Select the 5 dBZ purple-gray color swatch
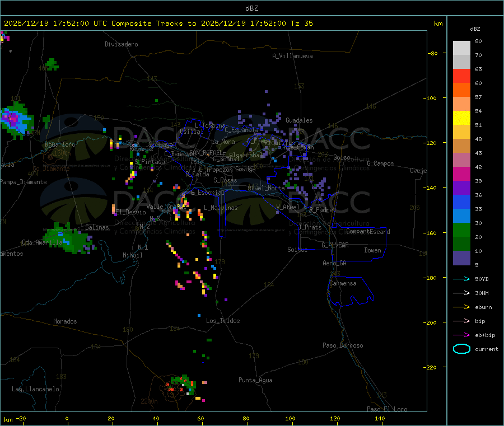This screenshot has height=426, width=504. [461, 258]
